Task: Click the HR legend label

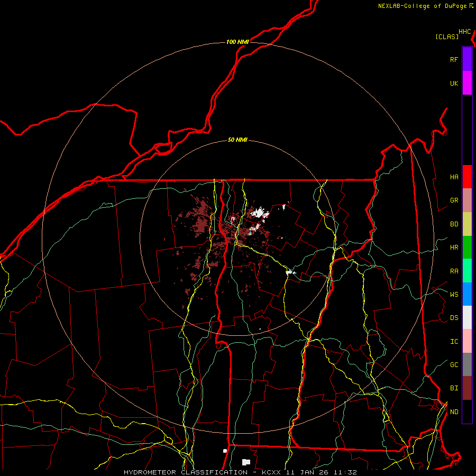Action: pyautogui.click(x=454, y=248)
